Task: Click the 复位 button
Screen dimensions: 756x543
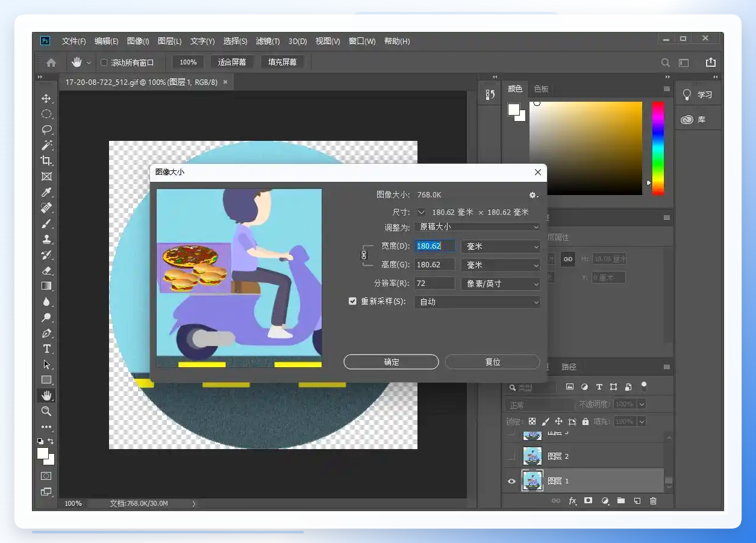Action: (x=492, y=362)
